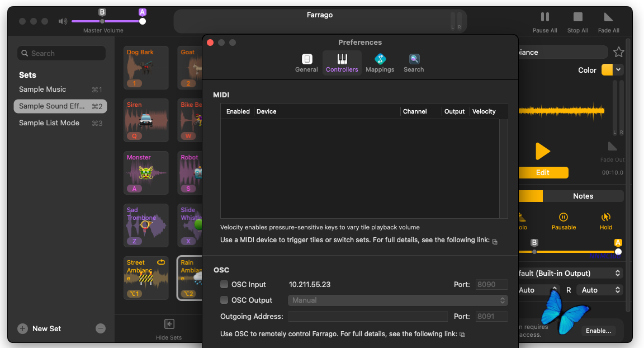
Task: Click the Enable... button
Action: pyautogui.click(x=598, y=331)
